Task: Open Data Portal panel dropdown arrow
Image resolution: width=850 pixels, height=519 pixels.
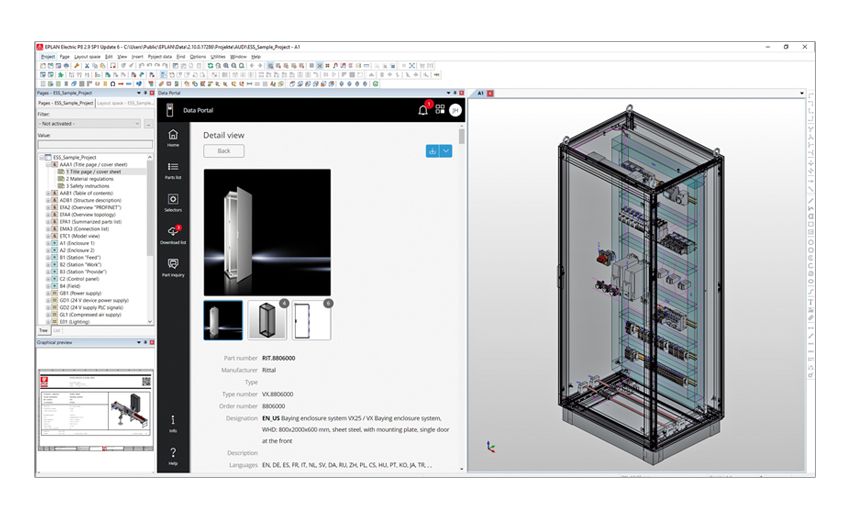Action: click(448, 93)
